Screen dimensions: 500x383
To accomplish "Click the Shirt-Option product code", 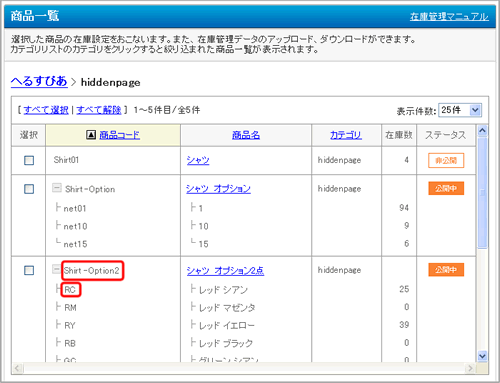I will (90, 189).
